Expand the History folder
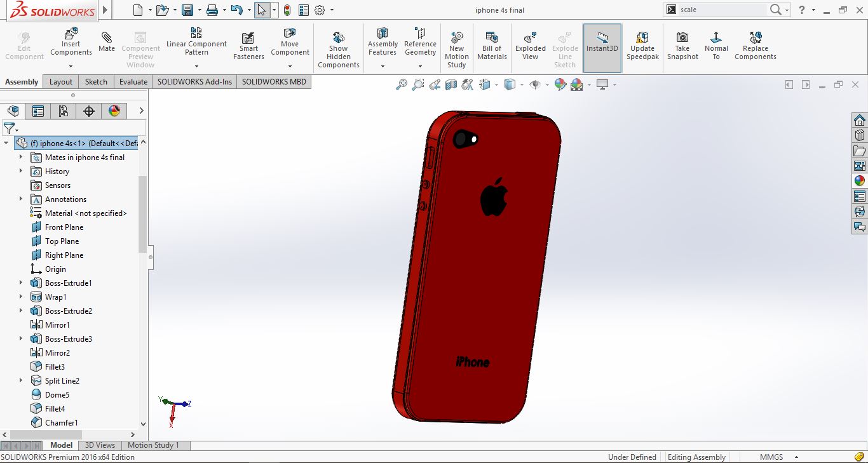Screen dimensions: 868x463 click(21, 171)
